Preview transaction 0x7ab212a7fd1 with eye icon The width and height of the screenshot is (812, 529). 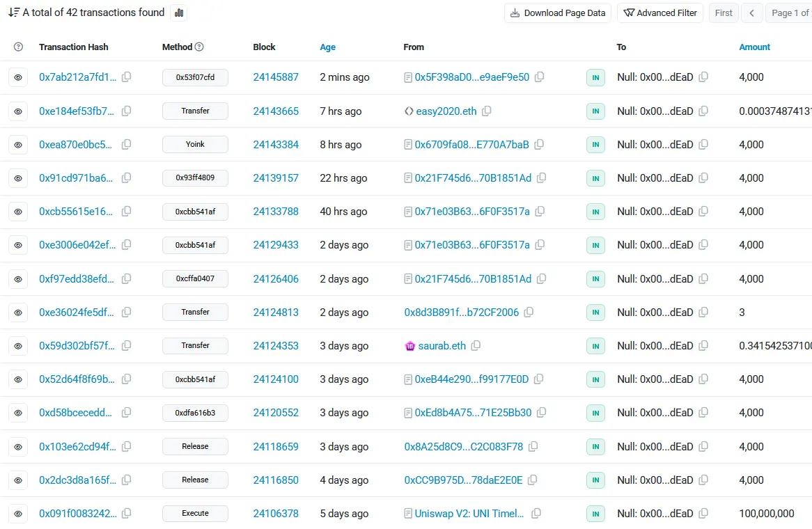[x=18, y=78]
